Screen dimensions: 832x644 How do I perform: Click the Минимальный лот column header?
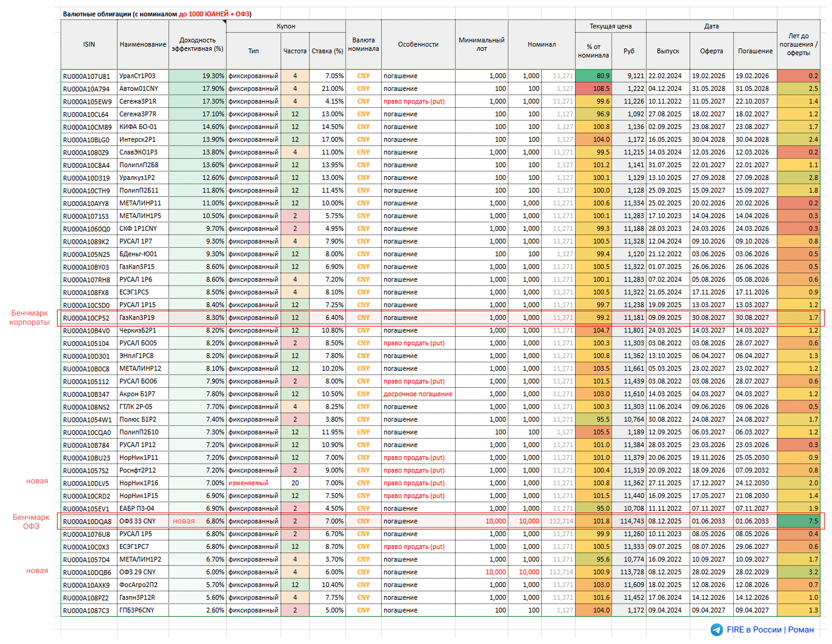click(481, 44)
